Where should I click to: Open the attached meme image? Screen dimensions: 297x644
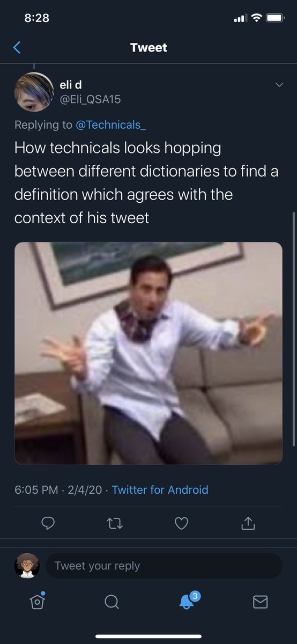coord(148,353)
